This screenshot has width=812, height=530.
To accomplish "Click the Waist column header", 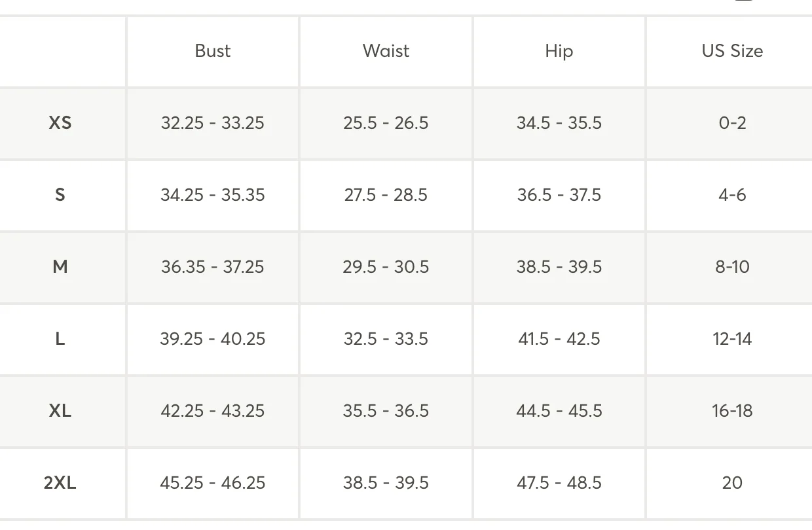I will 386,51.
